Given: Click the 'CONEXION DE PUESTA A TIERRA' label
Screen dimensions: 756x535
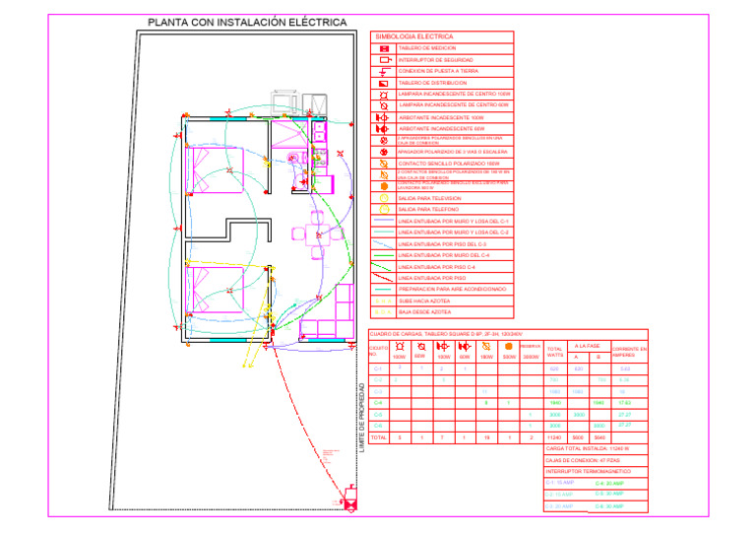Looking at the screenshot, I should (438, 71).
